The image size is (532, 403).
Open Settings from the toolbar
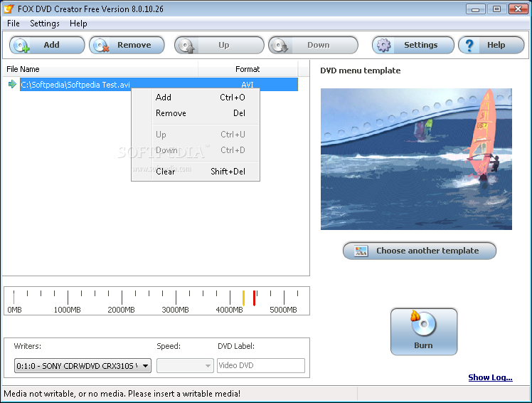coord(413,45)
